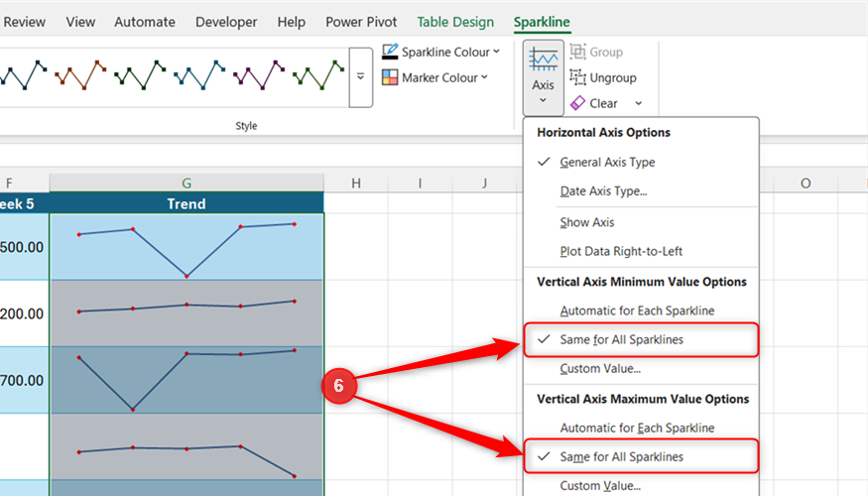
Task: Click the Clear eraser icon
Action: pos(578,103)
